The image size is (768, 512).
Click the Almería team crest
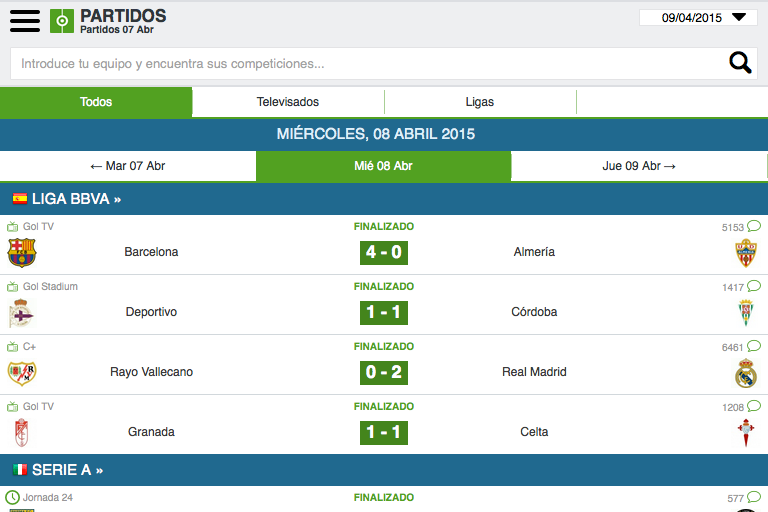(x=746, y=253)
